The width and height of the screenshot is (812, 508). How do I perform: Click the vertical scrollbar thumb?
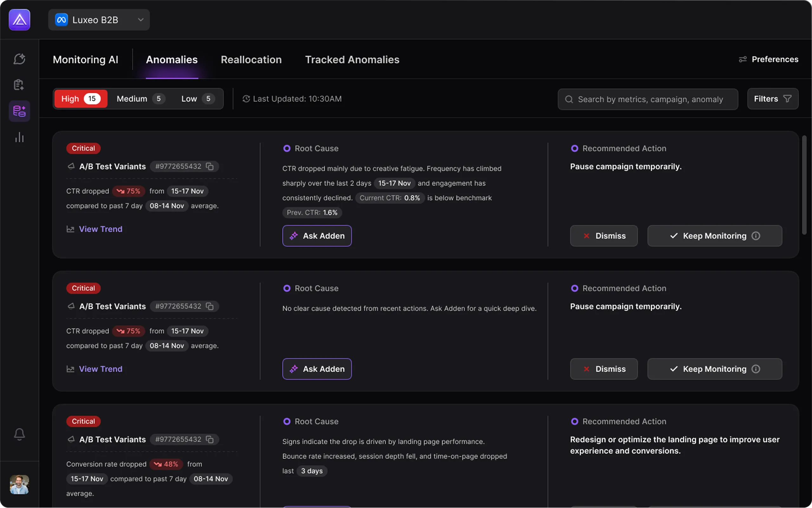pos(804,185)
